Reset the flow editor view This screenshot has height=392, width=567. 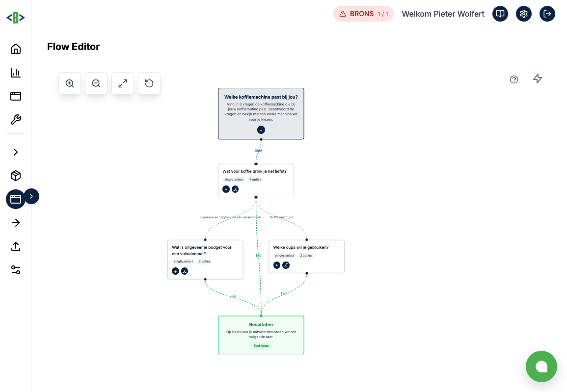tap(149, 83)
